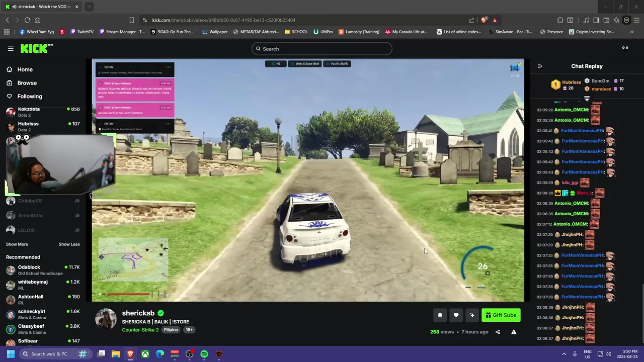Expand the gifters leaderboard arrow

(x=587, y=99)
